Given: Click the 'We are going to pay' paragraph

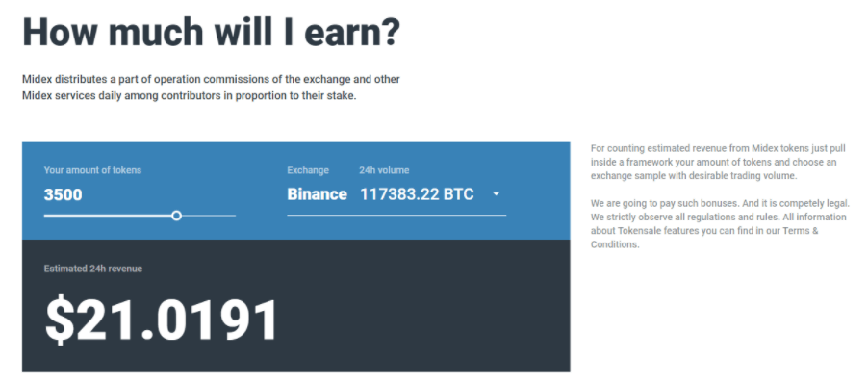Looking at the screenshot, I should (720, 223).
